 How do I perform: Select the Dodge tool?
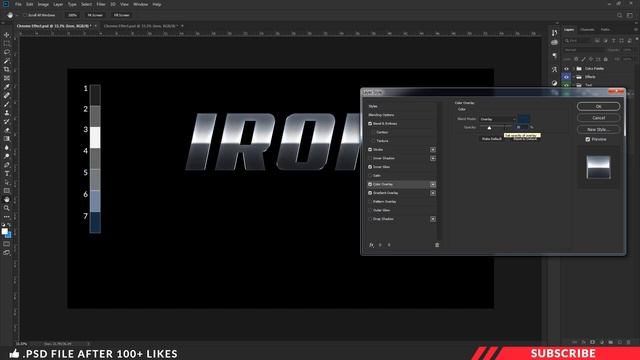point(7,156)
